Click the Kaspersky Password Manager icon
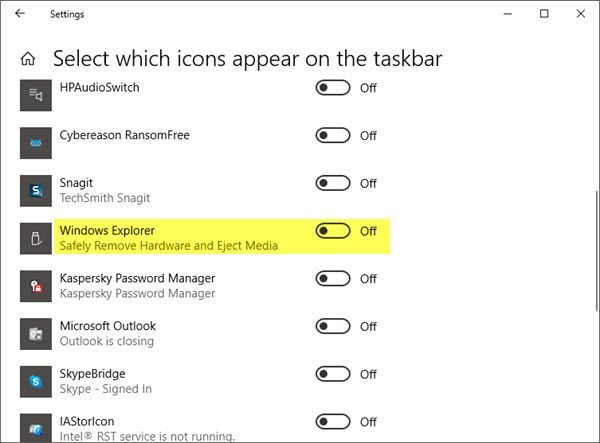Viewport: 600px width, 443px height. coord(37,286)
